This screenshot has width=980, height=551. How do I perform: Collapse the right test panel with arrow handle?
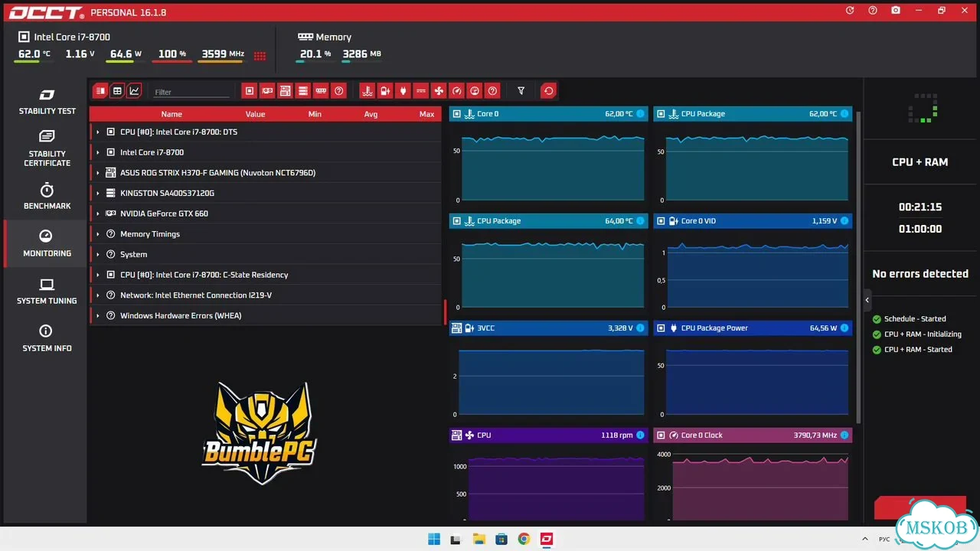867,299
